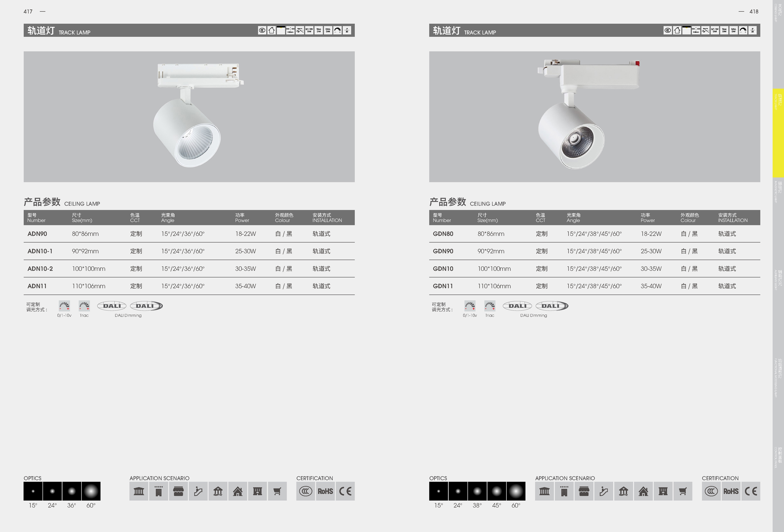
Task: Click the house icon in right header bar
Action: (677, 30)
